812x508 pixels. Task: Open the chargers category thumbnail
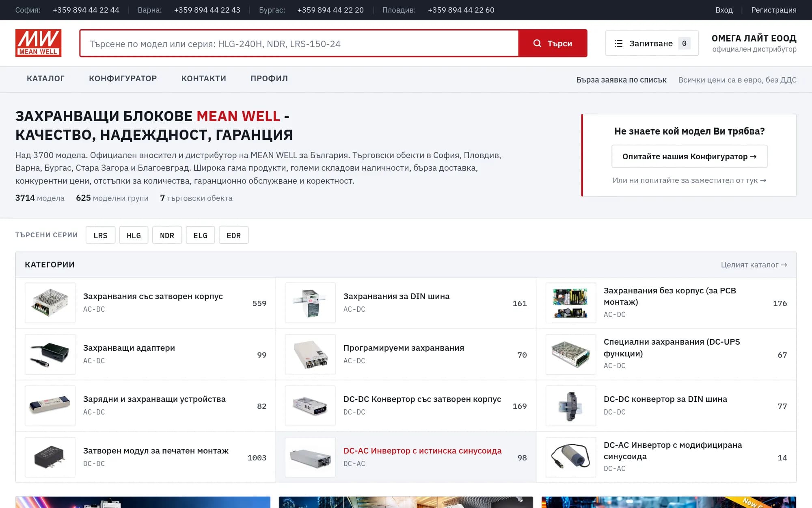tap(50, 406)
